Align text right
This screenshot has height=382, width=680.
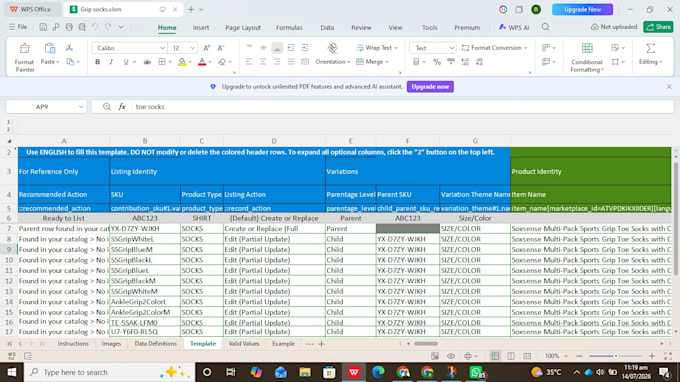coord(277,62)
